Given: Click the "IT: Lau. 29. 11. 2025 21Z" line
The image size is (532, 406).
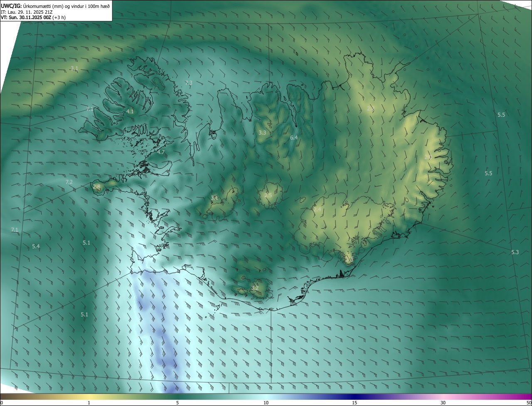Looking at the screenshot, I should coord(27,12).
